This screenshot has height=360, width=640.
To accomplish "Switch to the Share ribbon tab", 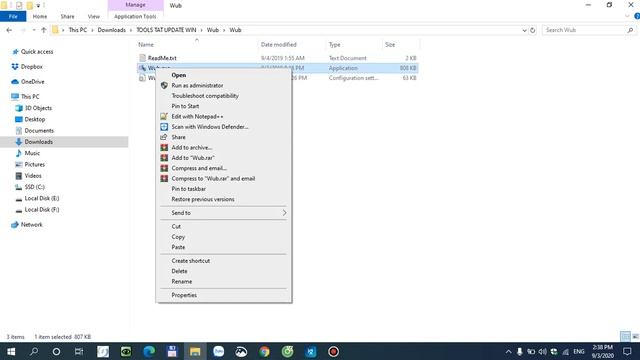I will [67, 16].
